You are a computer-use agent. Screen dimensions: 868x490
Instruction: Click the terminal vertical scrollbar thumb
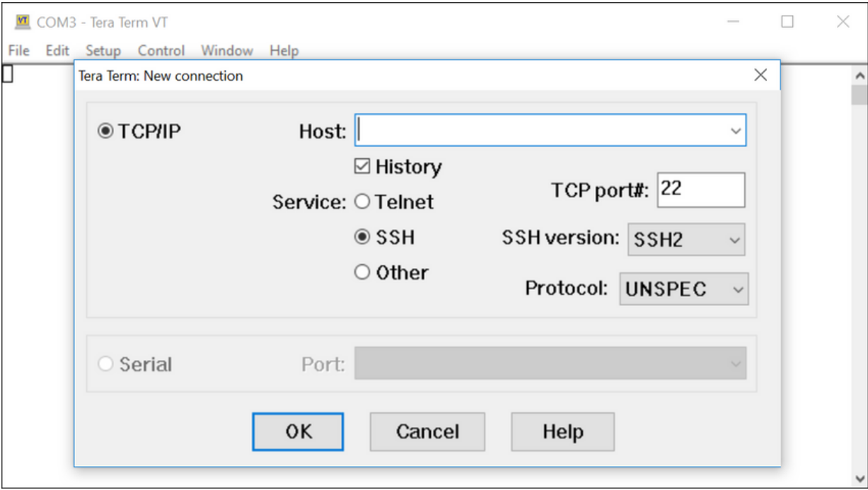[x=860, y=95]
